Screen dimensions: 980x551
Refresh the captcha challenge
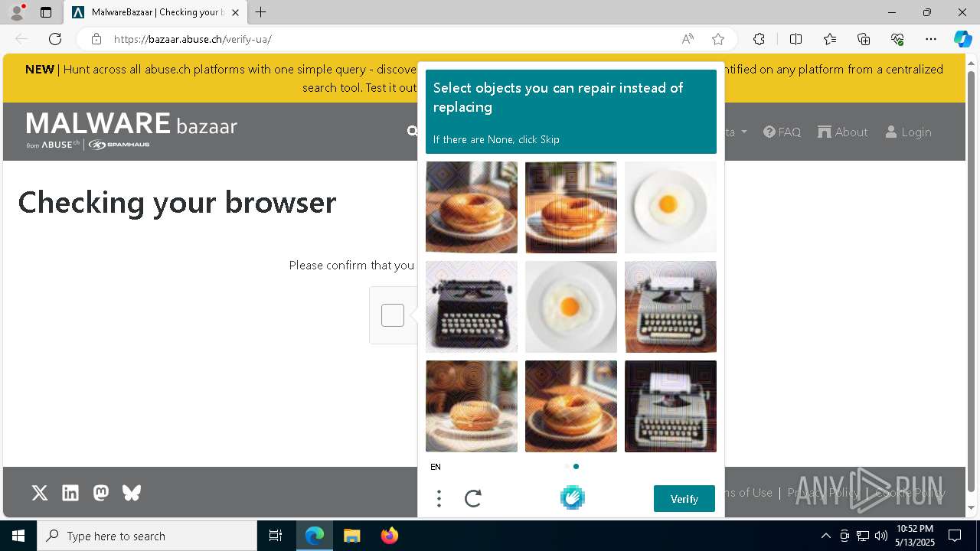(473, 499)
